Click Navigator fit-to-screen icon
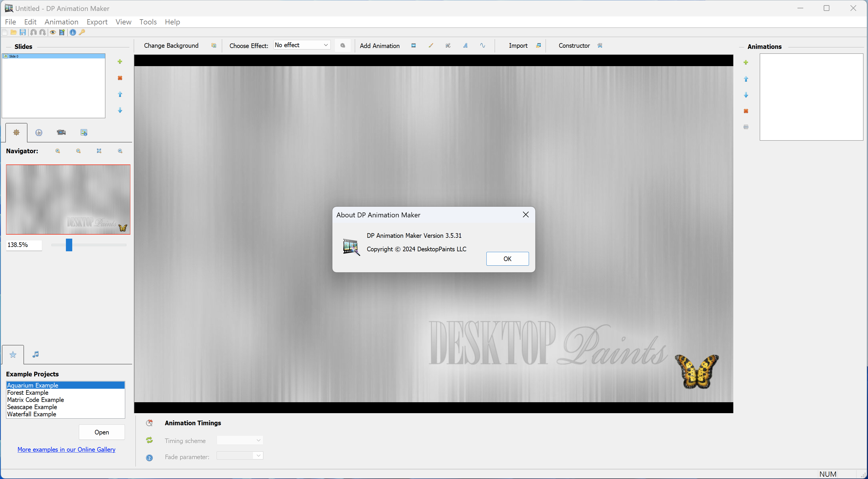 (x=99, y=151)
